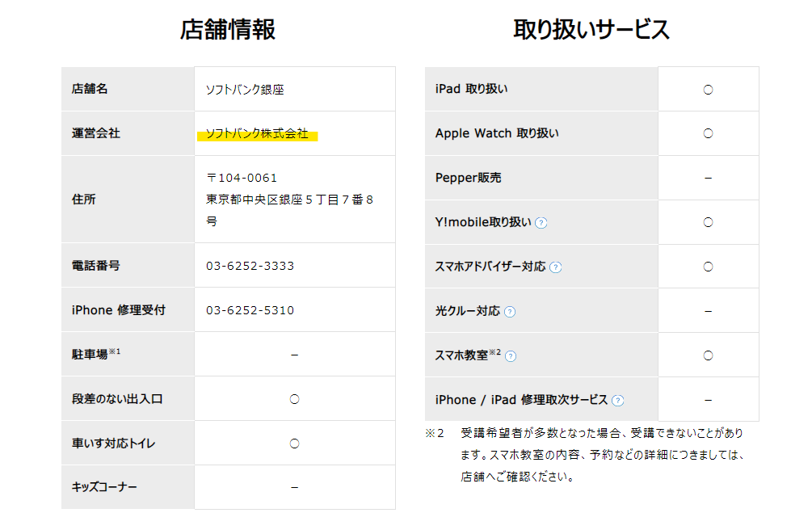The height and width of the screenshot is (513, 812).
Task: Click the help icon for iPhone / iPad 修理取次サービス
Action: 618,401
